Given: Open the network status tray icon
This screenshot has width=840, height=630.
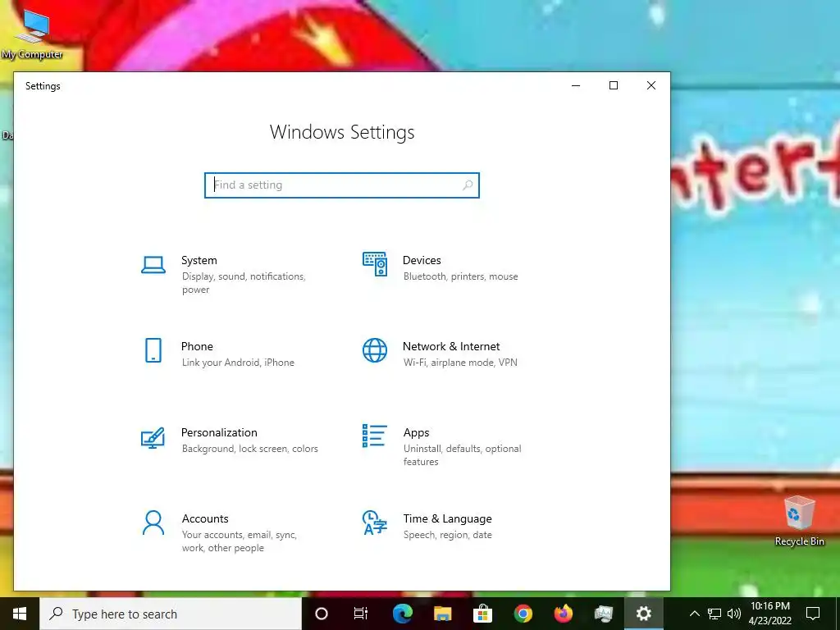Looking at the screenshot, I should [714, 614].
